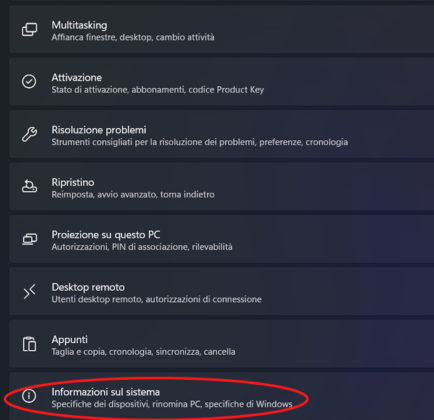
Task: Click the wrench icon for Risoluzione problemi
Action: click(29, 134)
